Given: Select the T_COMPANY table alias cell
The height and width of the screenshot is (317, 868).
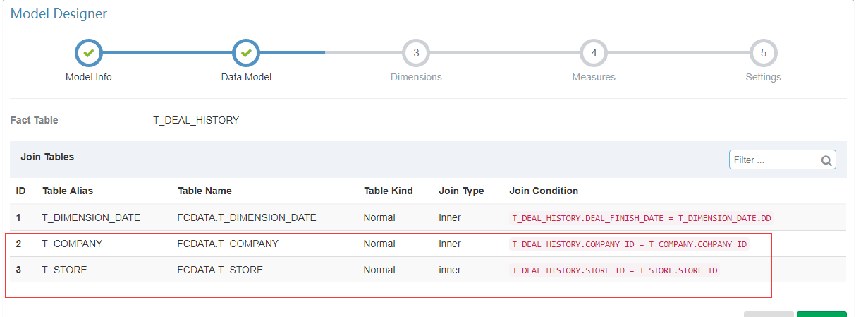Looking at the screenshot, I should pos(73,244).
